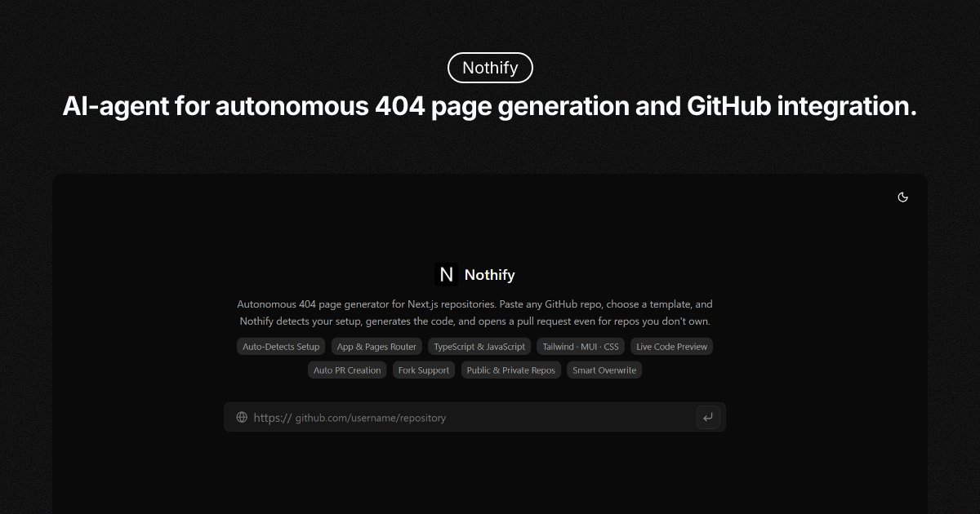Click the https:// prefix in URL bar

[272, 418]
